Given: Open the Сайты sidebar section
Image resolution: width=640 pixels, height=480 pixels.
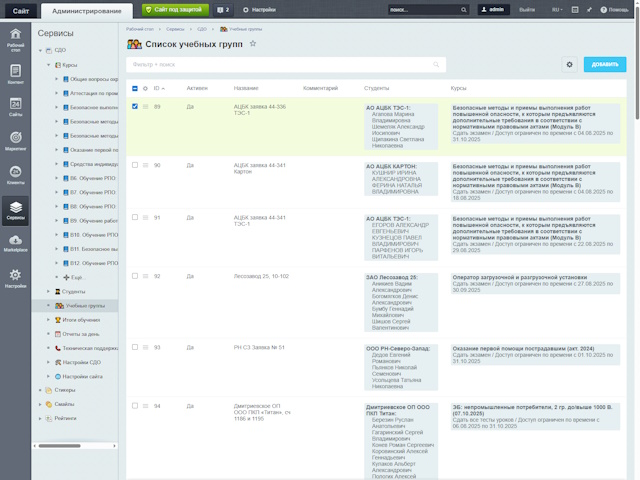Looking at the screenshot, I should pyautogui.click(x=16, y=107).
